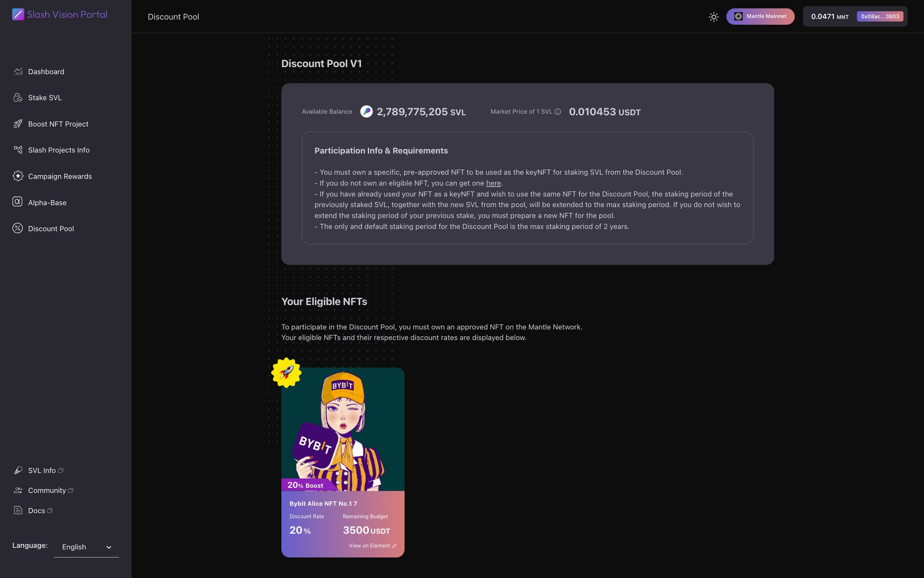This screenshot has width=924, height=578.
Task: Click the Dashboard chart icon in the sidebar
Action: tap(18, 72)
